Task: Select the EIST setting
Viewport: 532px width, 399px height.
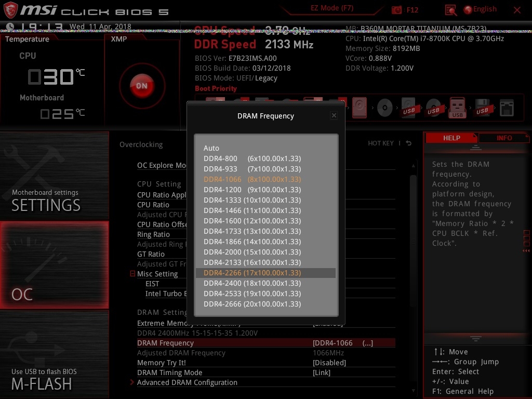Action: 152,284
